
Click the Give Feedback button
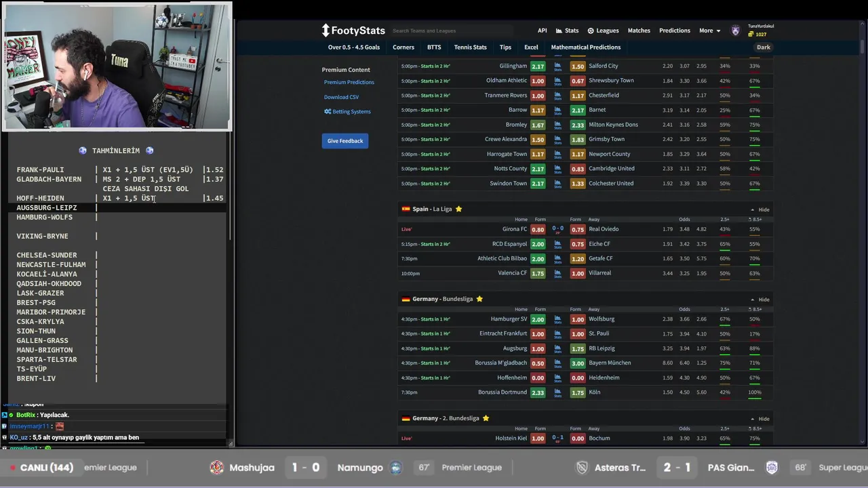(345, 141)
